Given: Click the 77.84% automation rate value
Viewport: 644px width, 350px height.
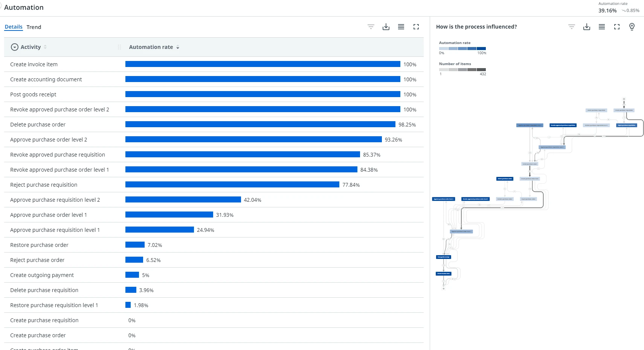Looking at the screenshot, I should pyautogui.click(x=351, y=185).
